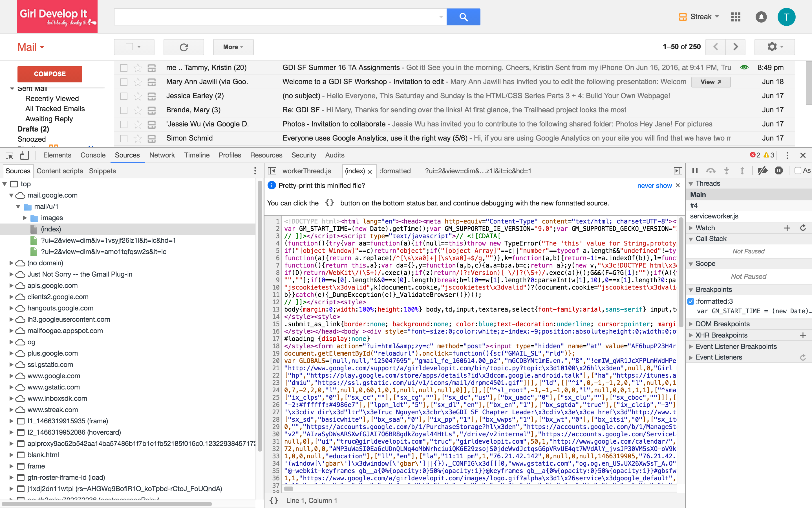Click the blue search button

(x=464, y=17)
